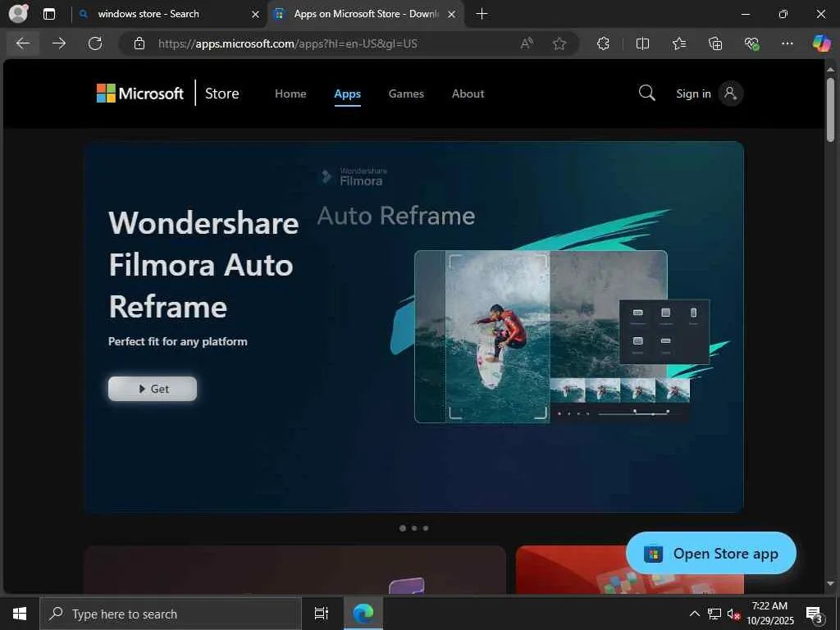840x630 pixels.
Task: Open the Favorites list icon
Action: pos(678,43)
